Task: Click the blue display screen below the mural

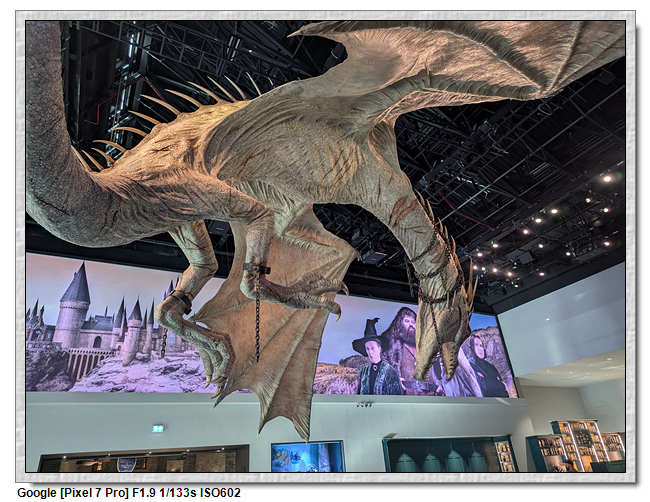Action: [307, 456]
